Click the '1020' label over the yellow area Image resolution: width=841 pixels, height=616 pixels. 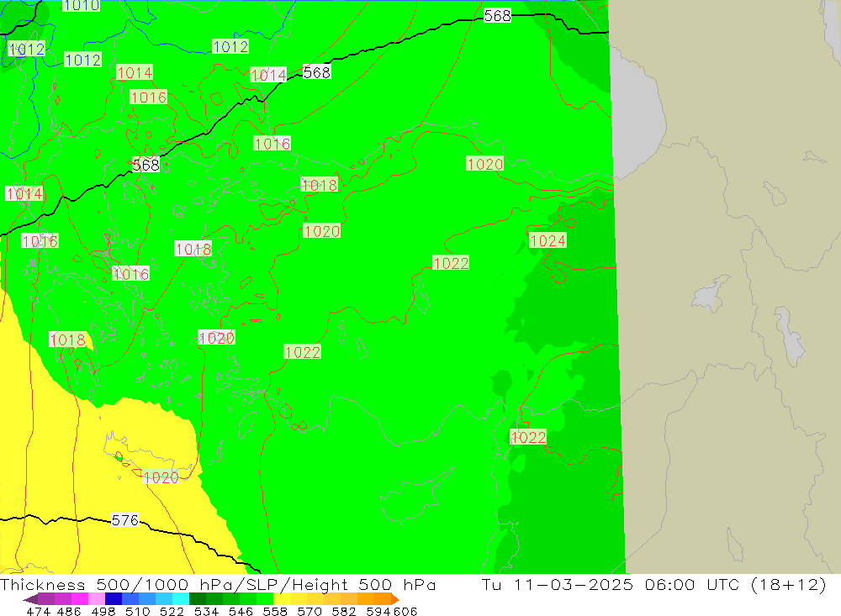(161, 477)
